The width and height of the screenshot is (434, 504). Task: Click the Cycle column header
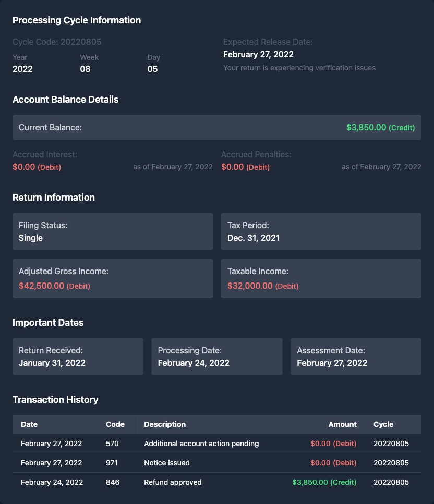(383, 424)
